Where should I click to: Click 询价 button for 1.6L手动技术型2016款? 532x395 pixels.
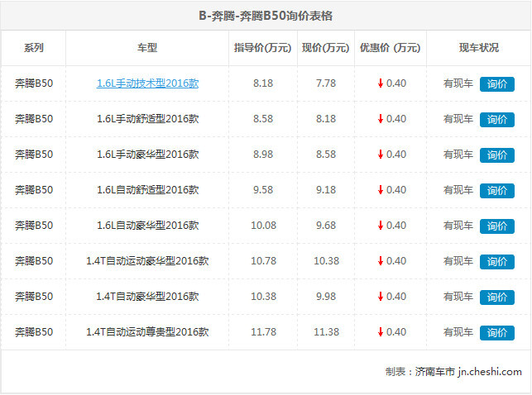click(497, 84)
